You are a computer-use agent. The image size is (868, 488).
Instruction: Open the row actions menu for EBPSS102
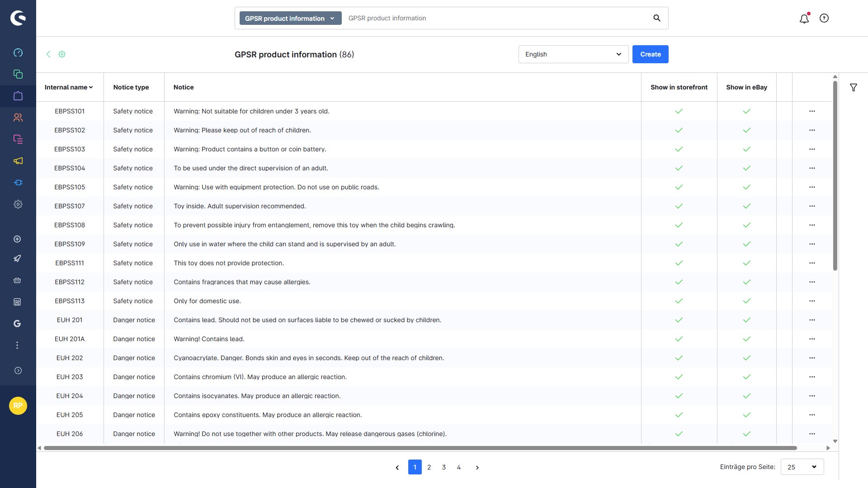click(x=812, y=130)
